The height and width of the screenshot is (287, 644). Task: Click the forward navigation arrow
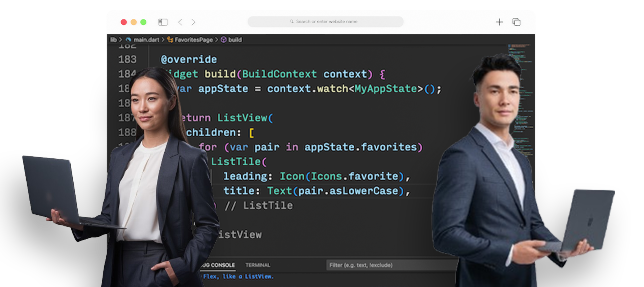193,22
